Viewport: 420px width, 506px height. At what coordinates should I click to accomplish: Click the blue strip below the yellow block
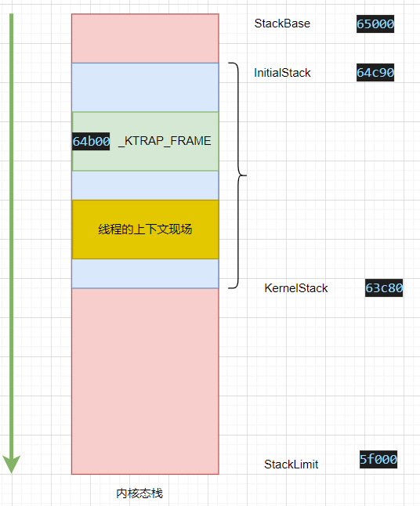click(x=145, y=273)
